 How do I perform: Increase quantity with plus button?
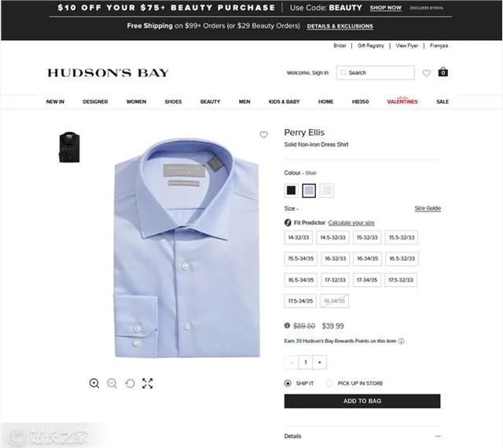coord(320,362)
